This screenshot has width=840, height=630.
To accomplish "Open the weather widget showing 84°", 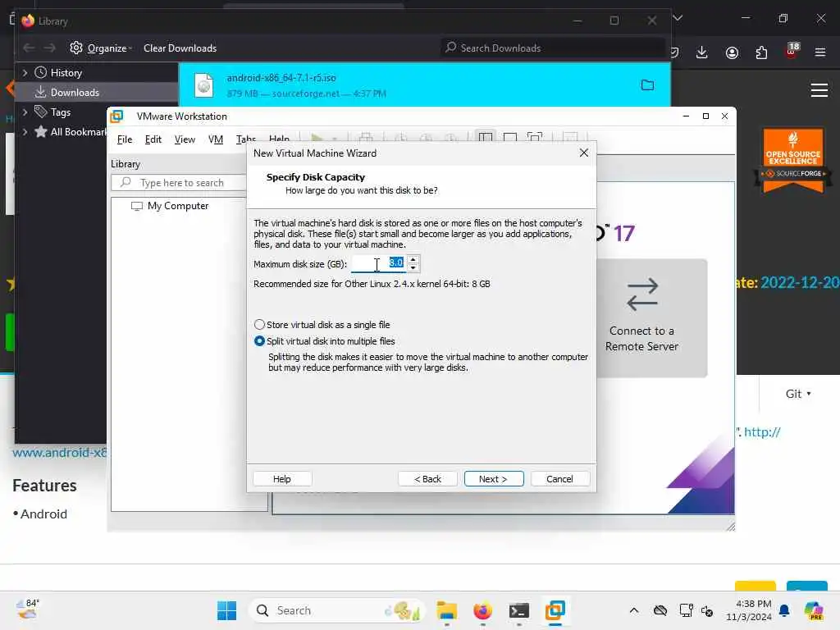I will (x=27, y=609).
